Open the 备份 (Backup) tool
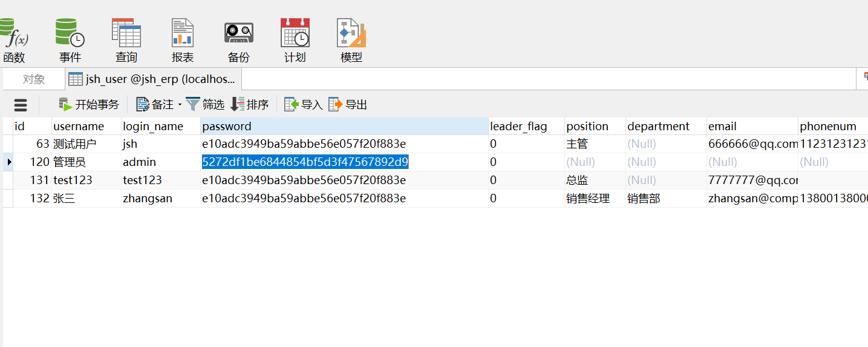Screen dimensions: 868x347 pyautogui.click(x=239, y=40)
